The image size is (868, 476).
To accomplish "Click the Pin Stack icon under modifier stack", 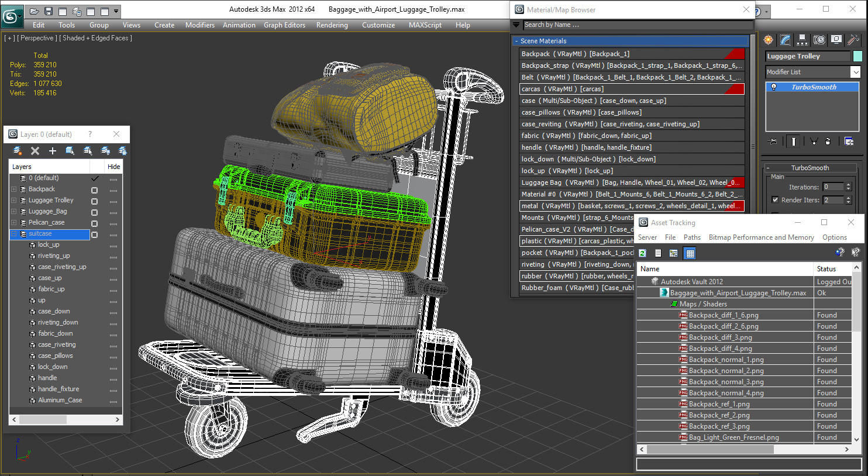I will pyautogui.click(x=773, y=141).
